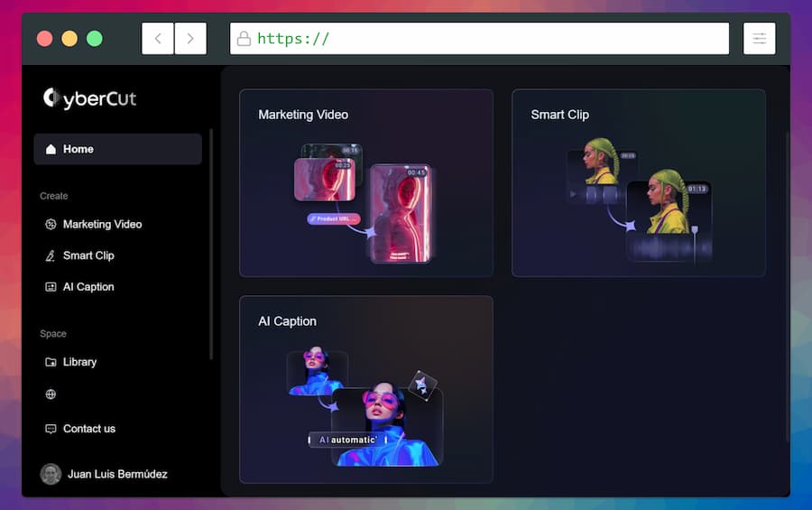Open the Library sidebar item

[x=71, y=362]
